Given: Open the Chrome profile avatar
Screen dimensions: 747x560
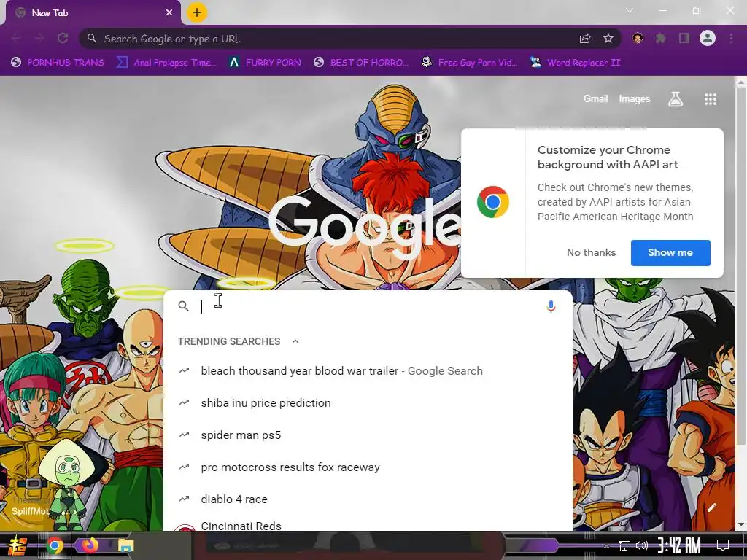Looking at the screenshot, I should pos(708,38).
